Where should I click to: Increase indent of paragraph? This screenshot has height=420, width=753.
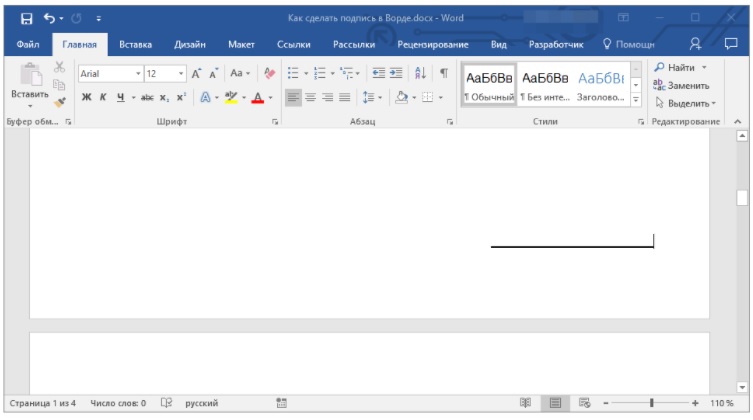396,74
